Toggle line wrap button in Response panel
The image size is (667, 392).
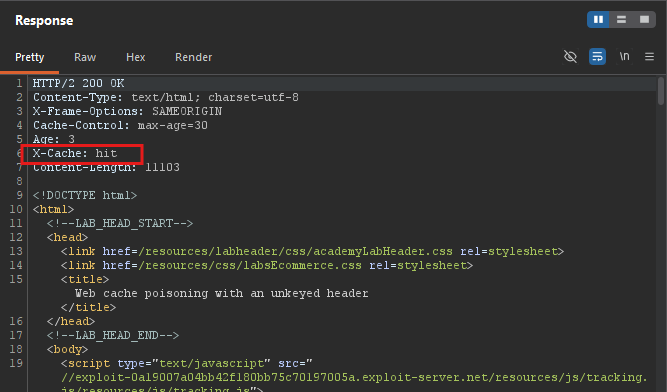(597, 57)
